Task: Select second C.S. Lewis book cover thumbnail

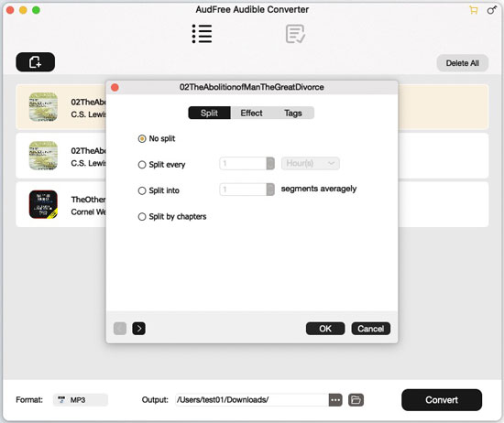Action: tap(43, 156)
